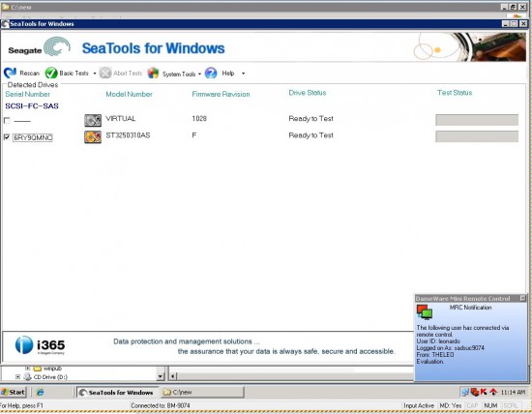Screen dimensions: 532x414
Task: Select the VIRTUAL model text
Action: (121, 118)
